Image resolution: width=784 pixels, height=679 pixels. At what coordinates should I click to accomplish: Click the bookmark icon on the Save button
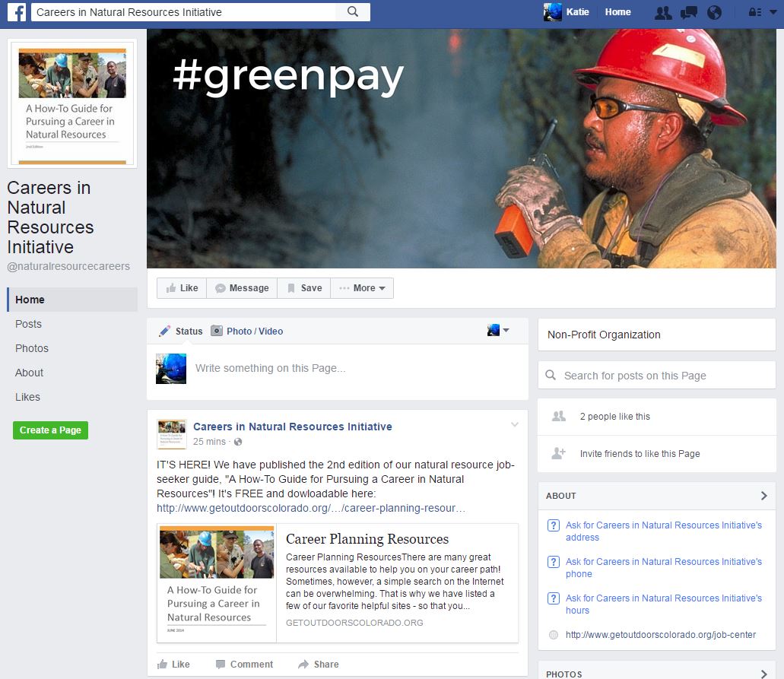[x=292, y=287]
